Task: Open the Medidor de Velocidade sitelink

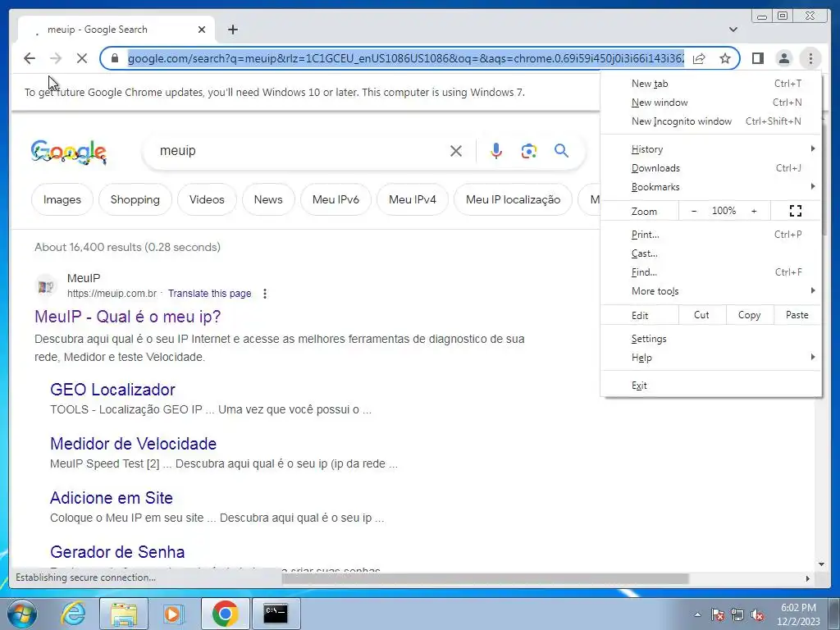Action: point(134,444)
